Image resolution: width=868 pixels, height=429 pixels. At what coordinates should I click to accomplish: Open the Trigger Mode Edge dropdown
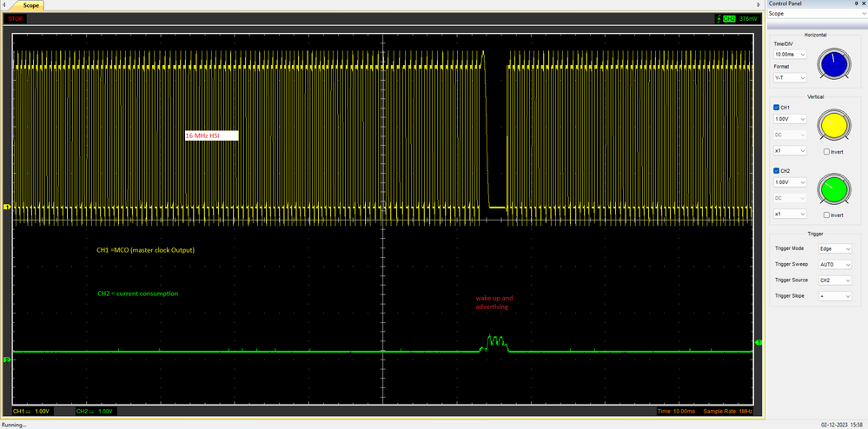coord(836,249)
